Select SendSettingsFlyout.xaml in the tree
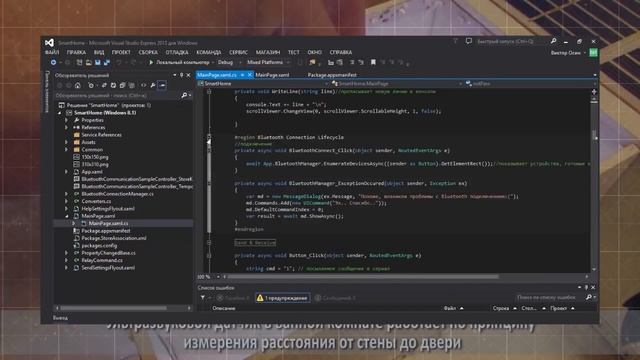This screenshot has width=640, height=360. click(x=108, y=268)
